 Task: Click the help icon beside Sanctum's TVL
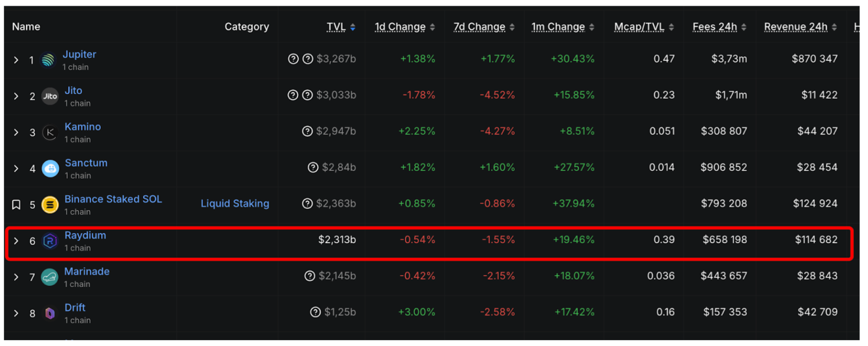[x=313, y=167]
